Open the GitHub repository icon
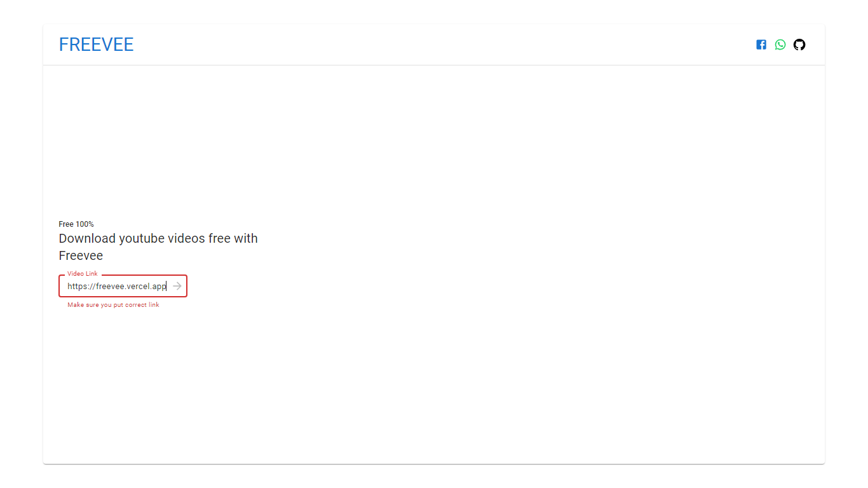The image size is (868, 488). tap(799, 44)
